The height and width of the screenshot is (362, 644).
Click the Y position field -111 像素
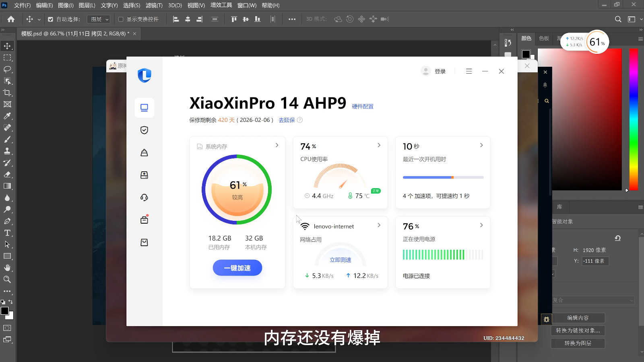coord(595,261)
